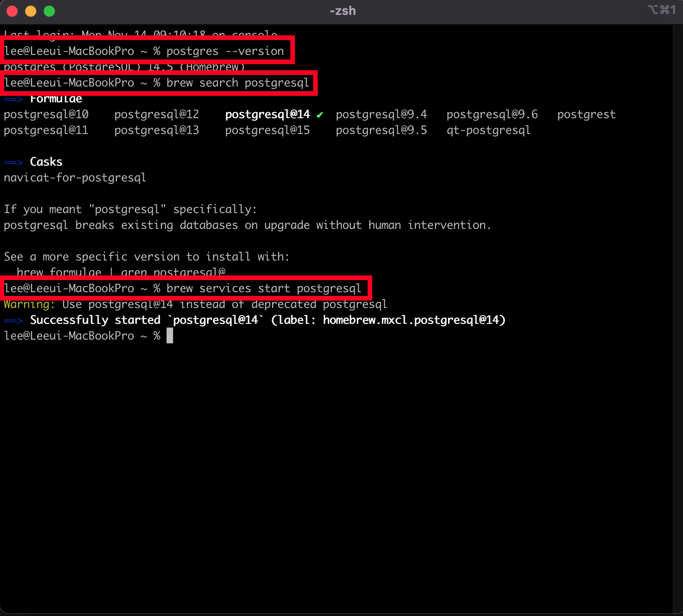Click the green checkmark beside postgresql@14
The width and height of the screenshot is (683, 616).
coord(320,115)
